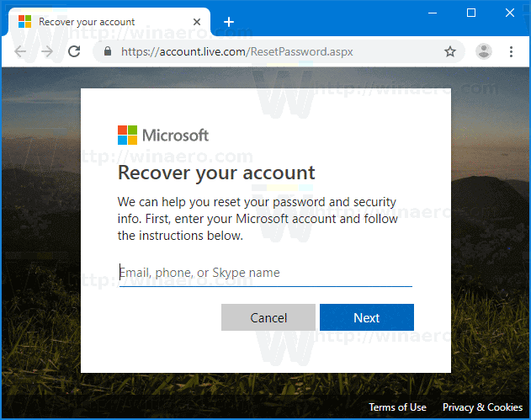
Task: Open the Chrome profile avatar
Action: click(484, 51)
